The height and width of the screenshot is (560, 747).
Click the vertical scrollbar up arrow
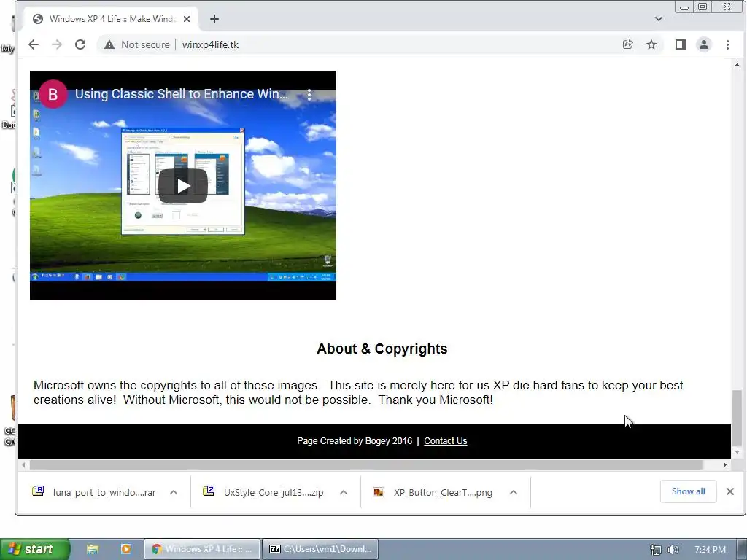pyautogui.click(x=737, y=65)
